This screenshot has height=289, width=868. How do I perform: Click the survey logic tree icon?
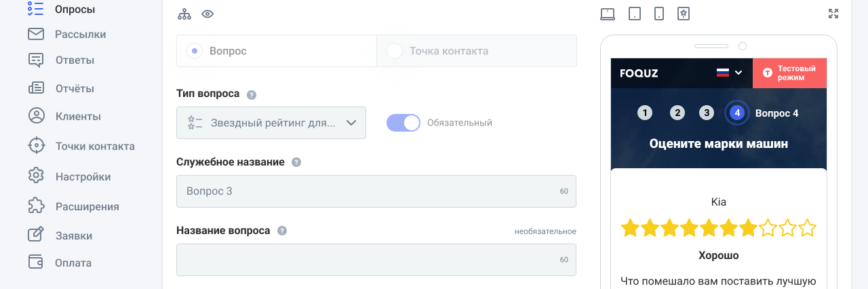[184, 14]
